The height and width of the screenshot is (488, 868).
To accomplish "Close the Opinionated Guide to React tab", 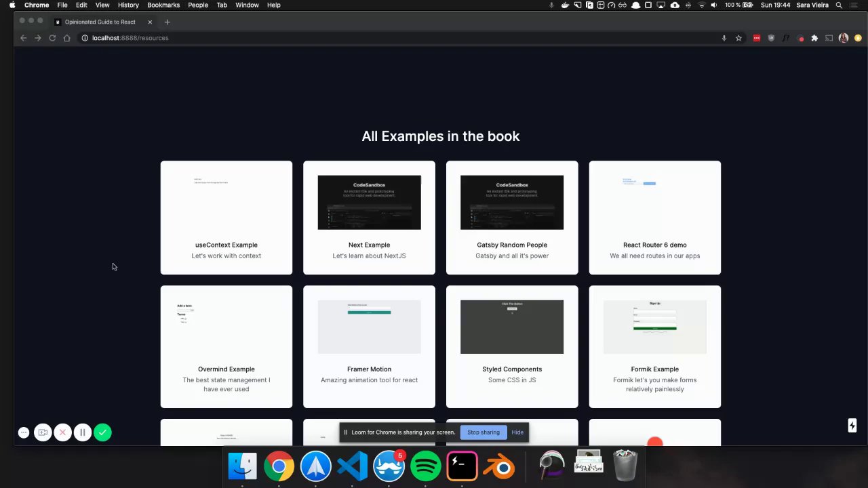I will (x=150, y=22).
